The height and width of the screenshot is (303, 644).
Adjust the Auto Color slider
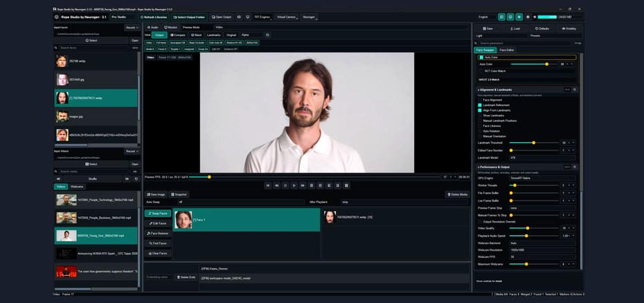tap(533, 64)
